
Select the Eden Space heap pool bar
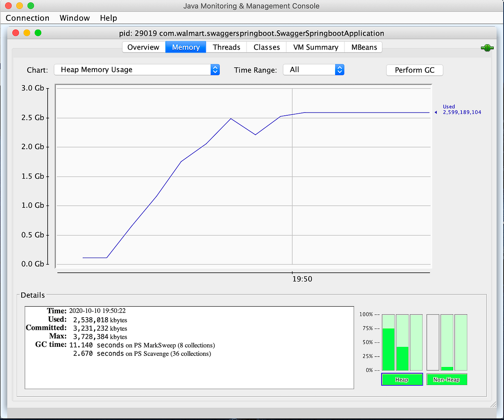tap(388, 342)
